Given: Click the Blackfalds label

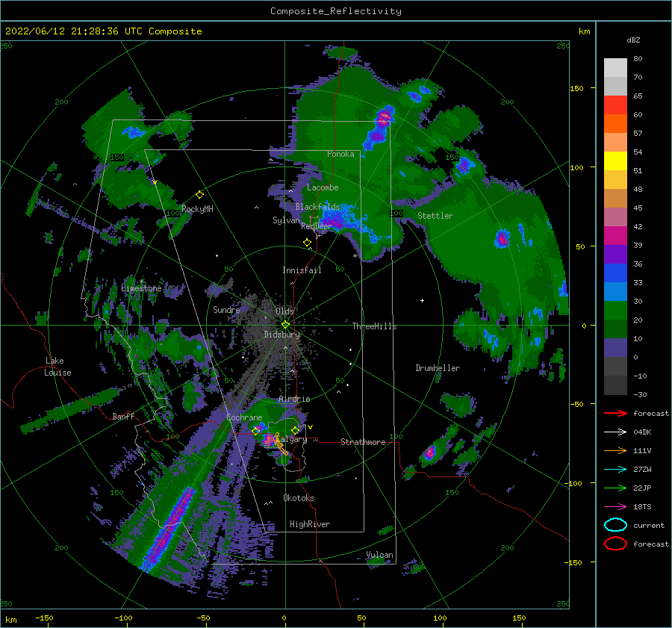Looking at the screenshot, I should [x=317, y=207].
